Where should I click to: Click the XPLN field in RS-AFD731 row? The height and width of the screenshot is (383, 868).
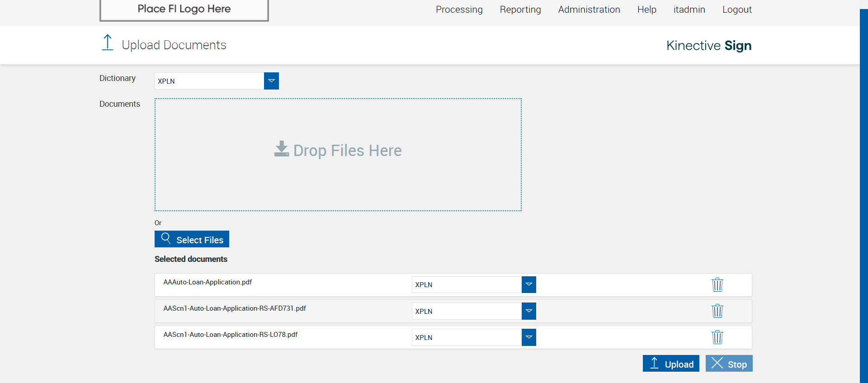[467, 311]
